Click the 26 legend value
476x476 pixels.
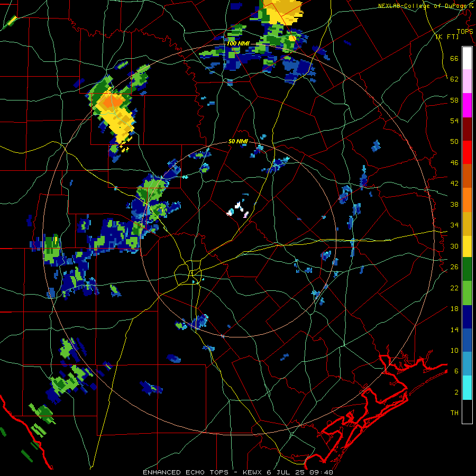pyautogui.click(x=454, y=267)
